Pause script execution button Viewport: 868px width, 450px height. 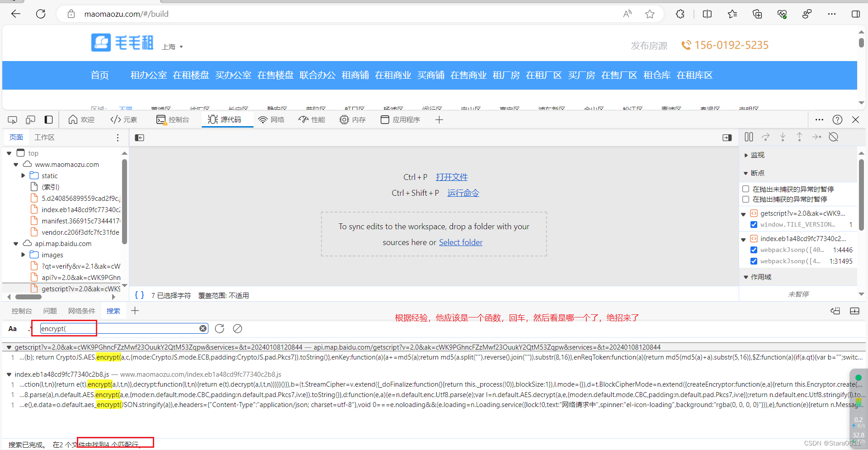point(749,137)
